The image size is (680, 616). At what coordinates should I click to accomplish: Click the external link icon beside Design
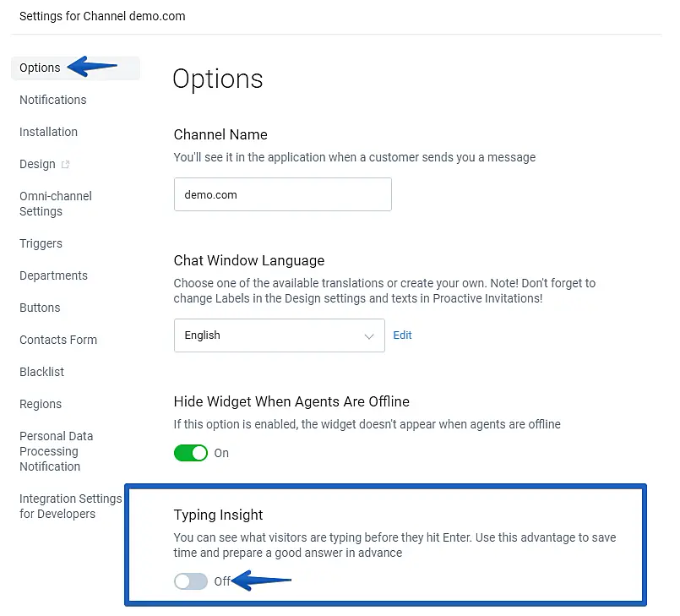click(65, 165)
